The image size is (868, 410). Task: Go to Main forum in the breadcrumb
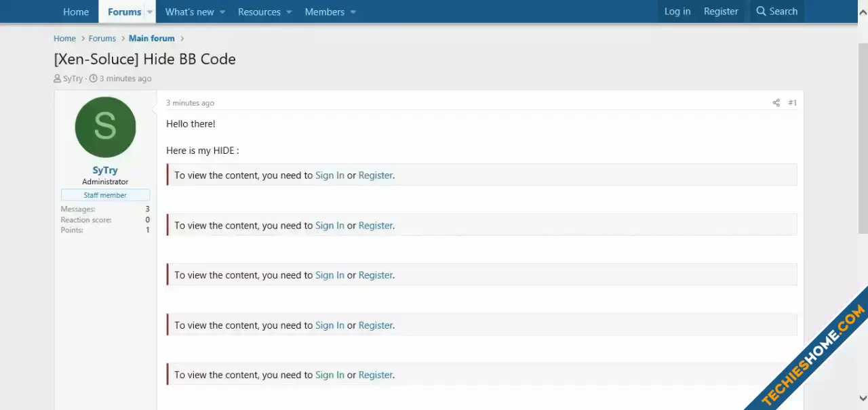point(152,39)
